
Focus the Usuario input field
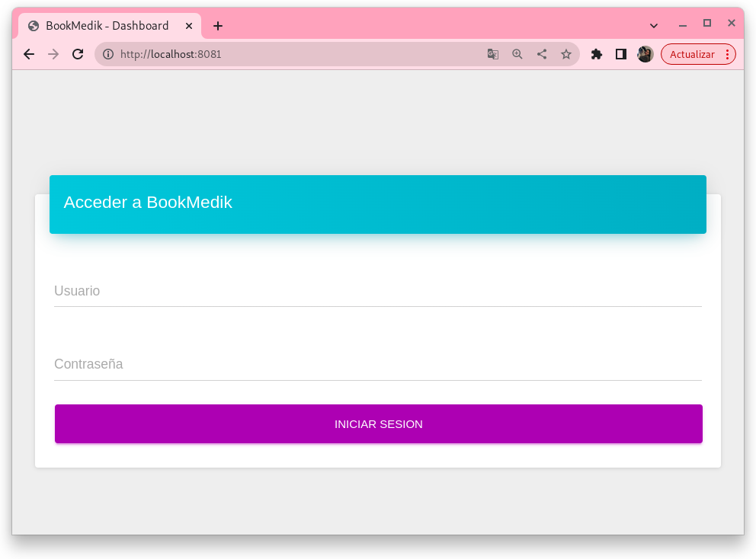click(x=377, y=292)
